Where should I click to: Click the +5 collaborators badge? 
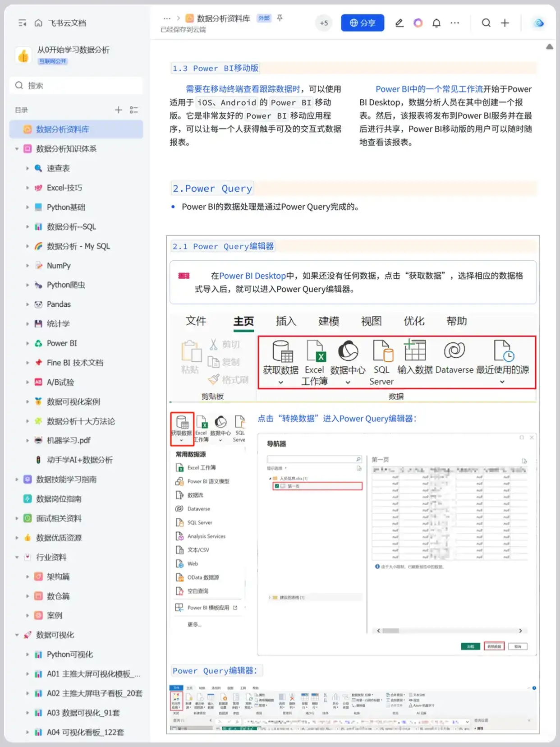point(324,23)
